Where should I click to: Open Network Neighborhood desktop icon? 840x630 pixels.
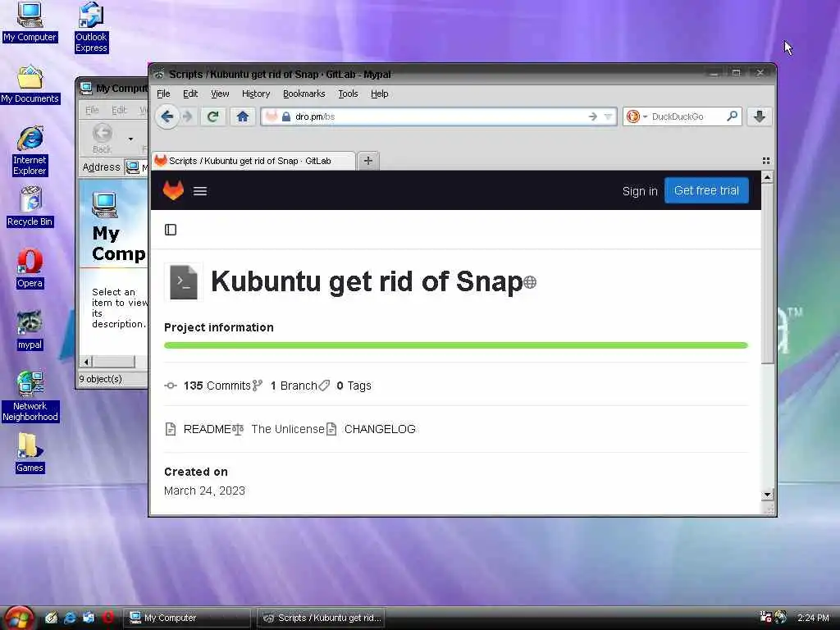tap(30, 396)
